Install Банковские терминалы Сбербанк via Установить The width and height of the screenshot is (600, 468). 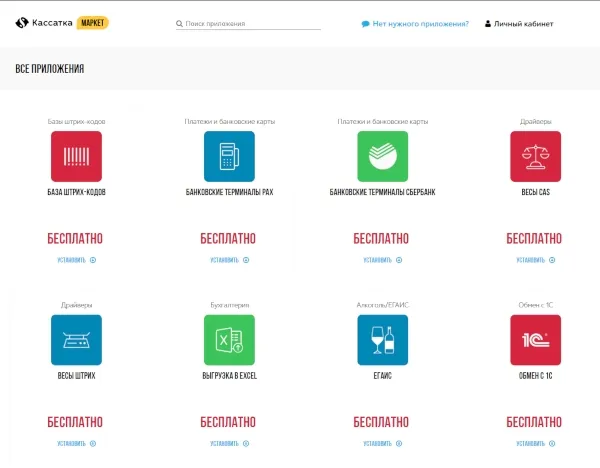click(383, 260)
